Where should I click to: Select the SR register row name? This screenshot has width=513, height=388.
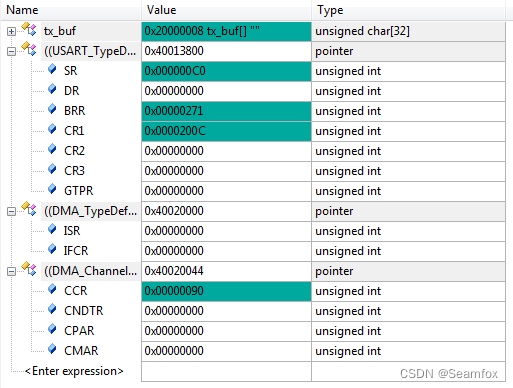pyautogui.click(x=71, y=71)
